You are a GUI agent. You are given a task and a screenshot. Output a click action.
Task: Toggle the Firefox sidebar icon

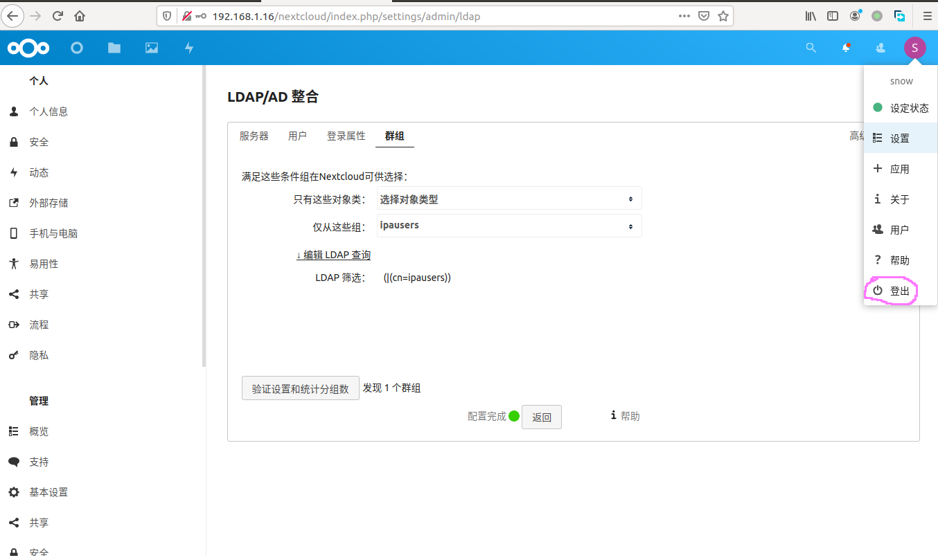833,16
